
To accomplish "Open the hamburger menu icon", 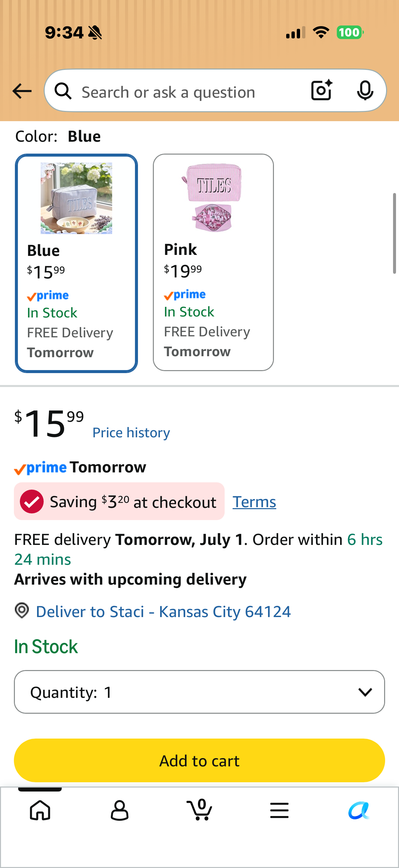I will [279, 810].
